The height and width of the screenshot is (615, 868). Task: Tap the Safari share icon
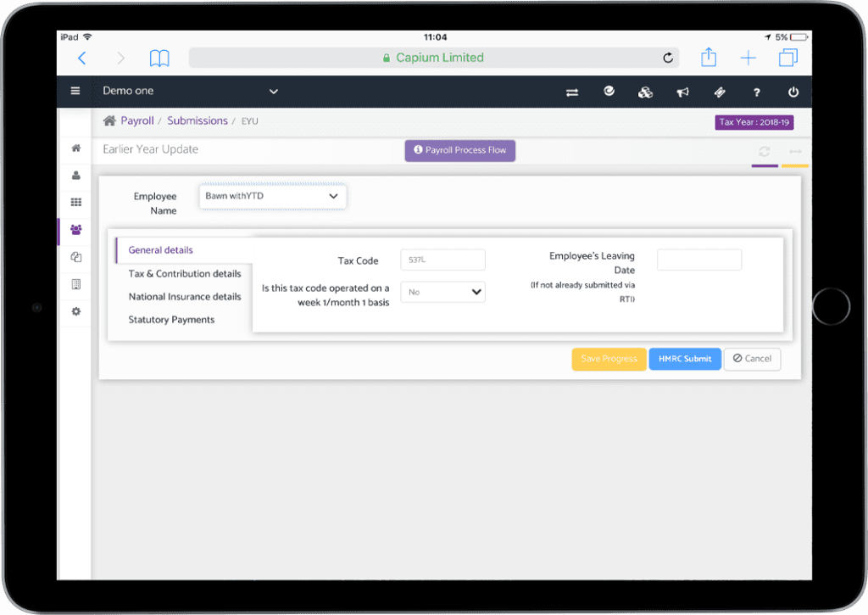pos(709,58)
